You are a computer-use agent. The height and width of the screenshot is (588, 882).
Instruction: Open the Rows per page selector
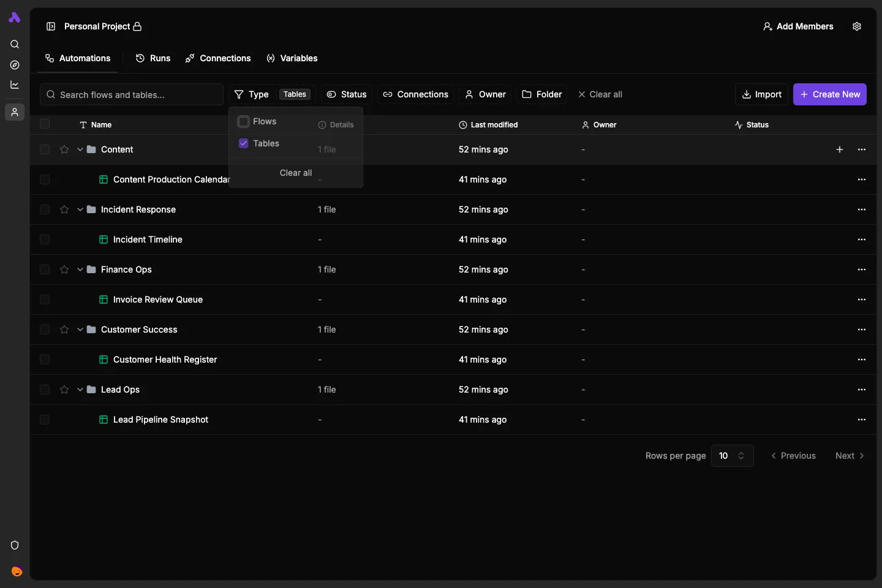pos(732,456)
